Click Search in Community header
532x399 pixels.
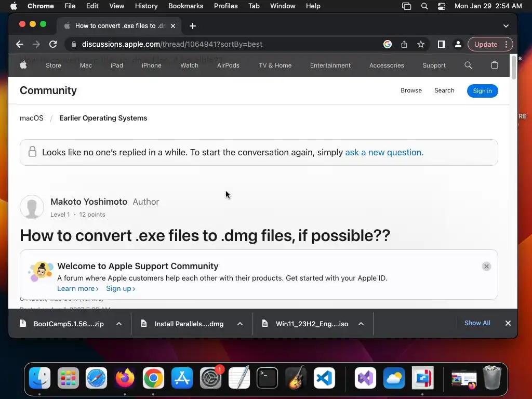(x=444, y=90)
